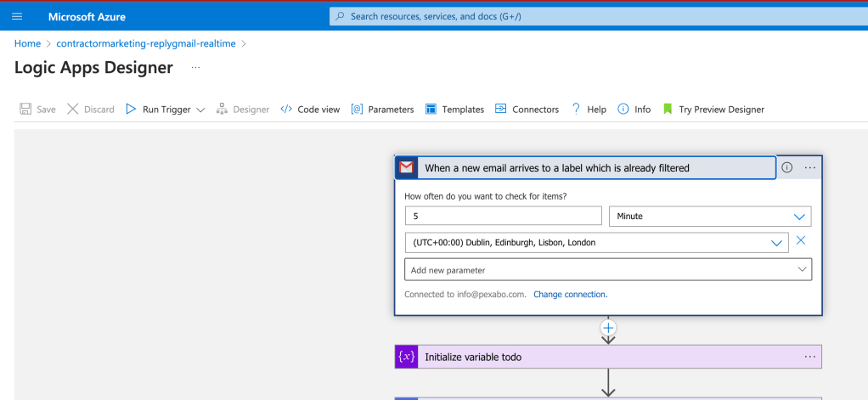This screenshot has width=868, height=400.
Task: Click the Logic Apps Designer page heading
Action: click(93, 67)
